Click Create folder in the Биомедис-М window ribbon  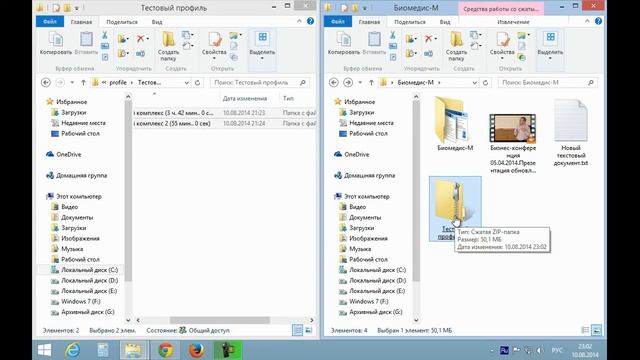(x=456, y=46)
